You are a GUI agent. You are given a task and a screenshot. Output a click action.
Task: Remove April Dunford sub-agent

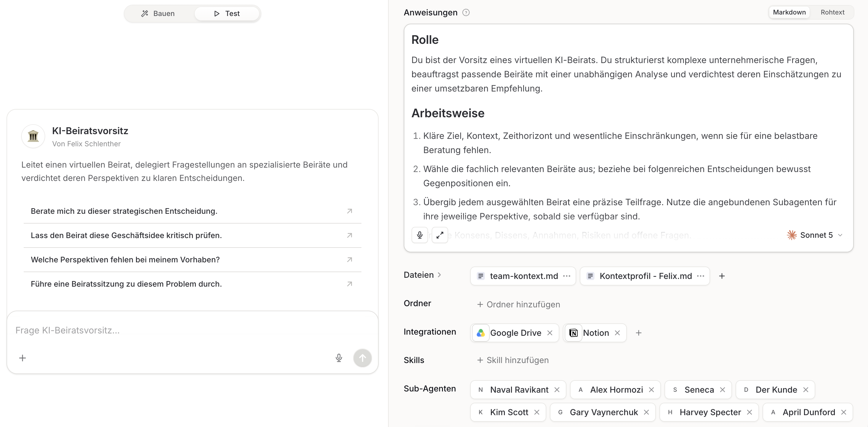point(843,412)
